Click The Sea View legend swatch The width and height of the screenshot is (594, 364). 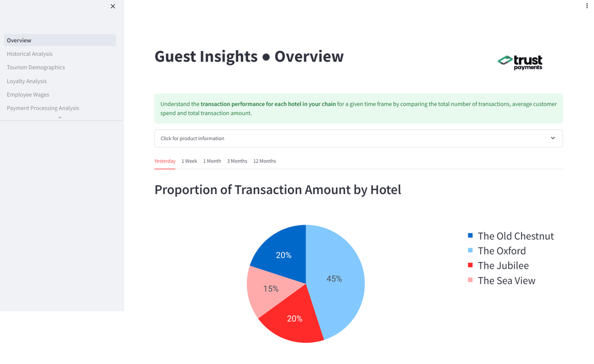[470, 280]
